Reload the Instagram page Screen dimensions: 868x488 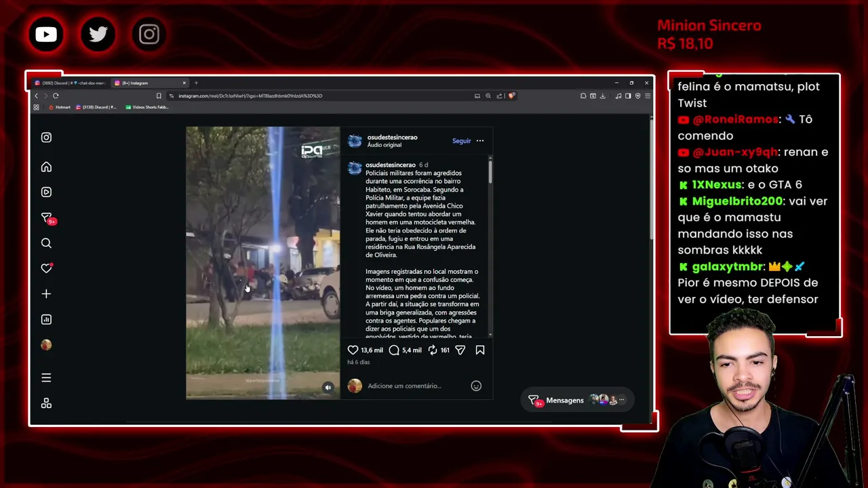click(x=56, y=96)
